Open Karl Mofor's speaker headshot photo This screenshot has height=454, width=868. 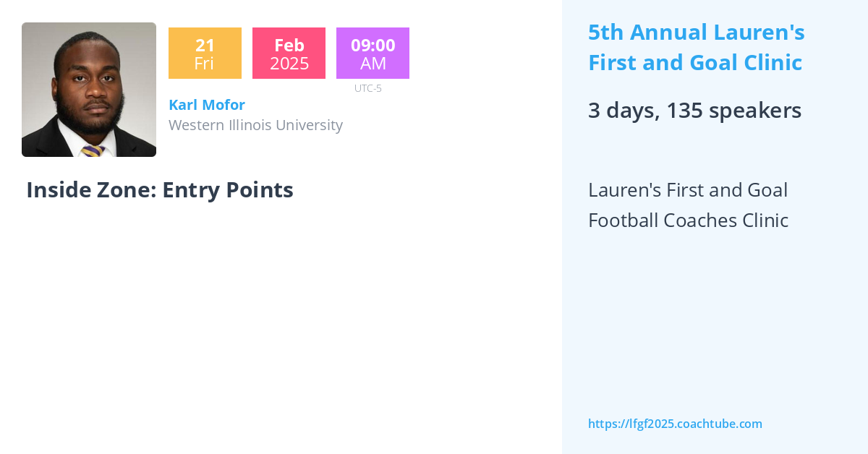click(89, 90)
